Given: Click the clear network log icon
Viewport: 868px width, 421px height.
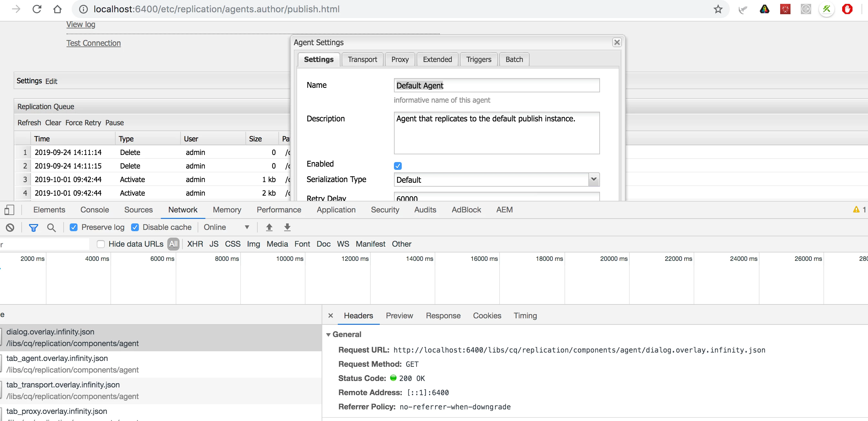Looking at the screenshot, I should [10, 227].
